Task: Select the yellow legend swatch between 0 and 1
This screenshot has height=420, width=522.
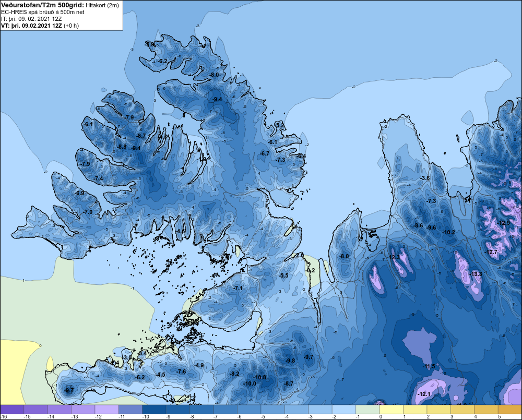Action: pyautogui.click(x=391, y=410)
